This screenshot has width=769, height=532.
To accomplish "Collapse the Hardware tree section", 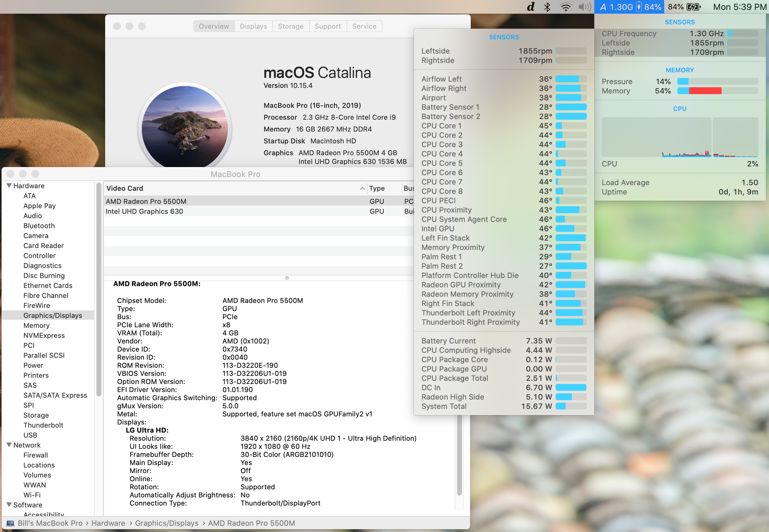I will click(x=9, y=186).
